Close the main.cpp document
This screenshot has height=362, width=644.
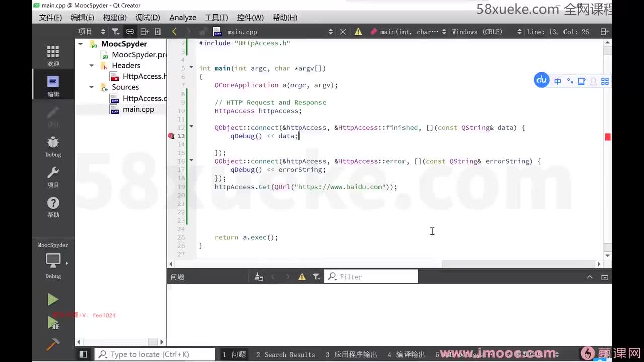[343, 32]
